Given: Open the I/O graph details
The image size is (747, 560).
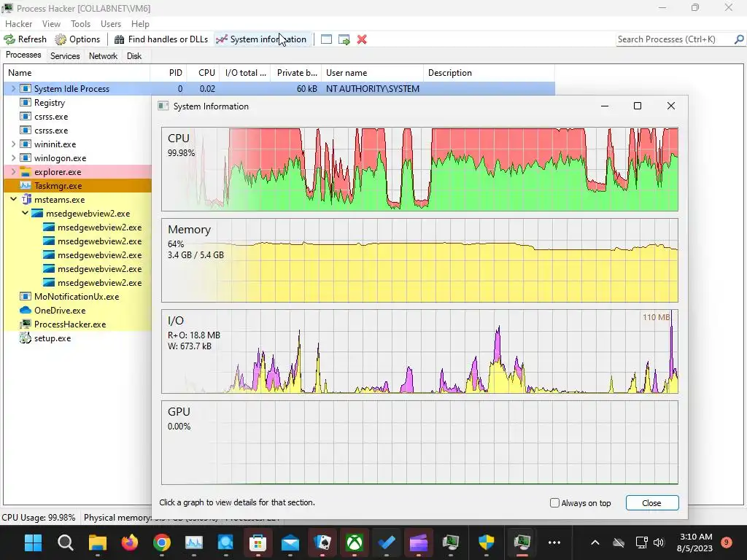Looking at the screenshot, I should (x=419, y=351).
